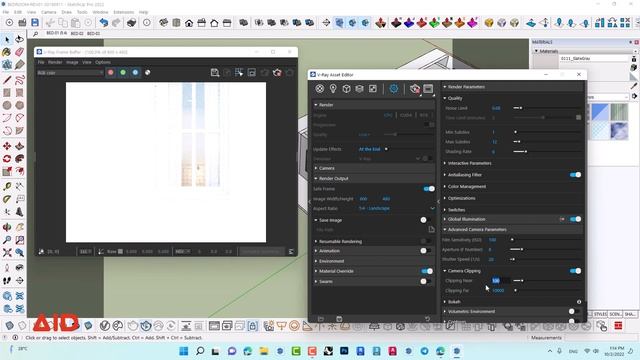Toggle the Material Override switch

tap(427, 271)
